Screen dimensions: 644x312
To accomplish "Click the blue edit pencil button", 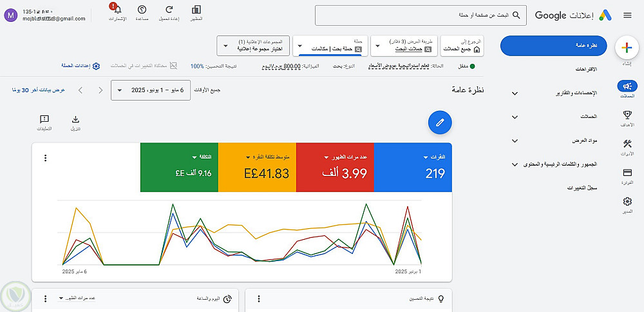I will [x=440, y=122].
